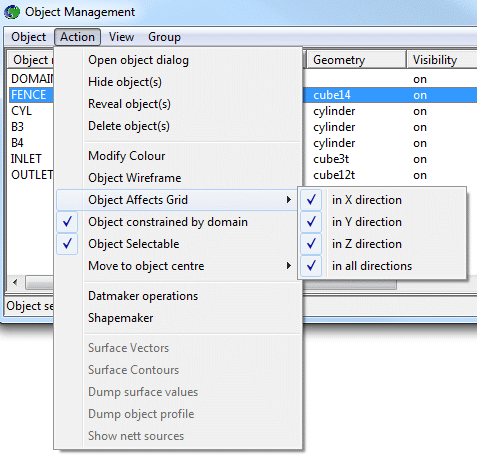Click scrollbar left arrow

15,283
